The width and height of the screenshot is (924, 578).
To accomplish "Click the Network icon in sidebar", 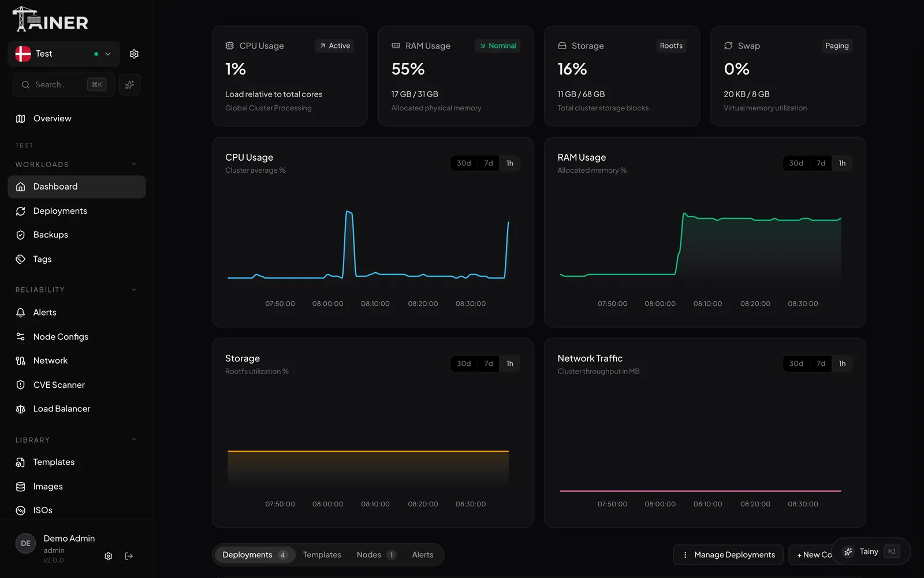I will coord(21,361).
